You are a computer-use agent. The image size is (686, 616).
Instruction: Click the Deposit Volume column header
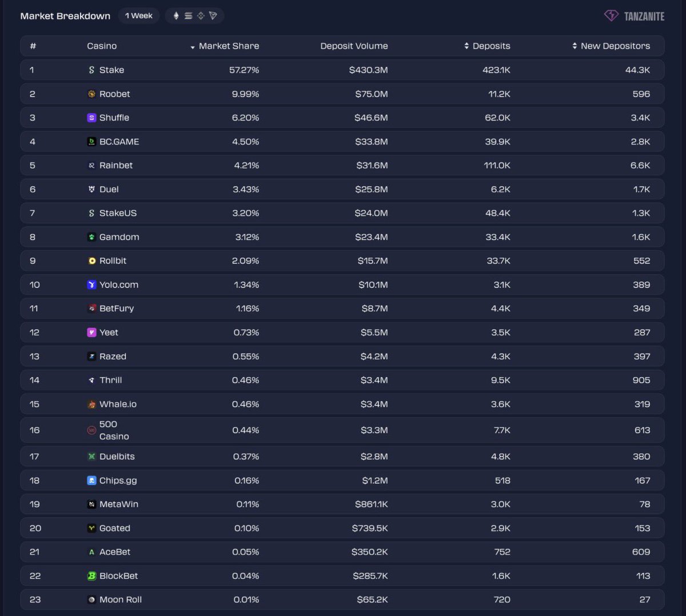point(354,46)
